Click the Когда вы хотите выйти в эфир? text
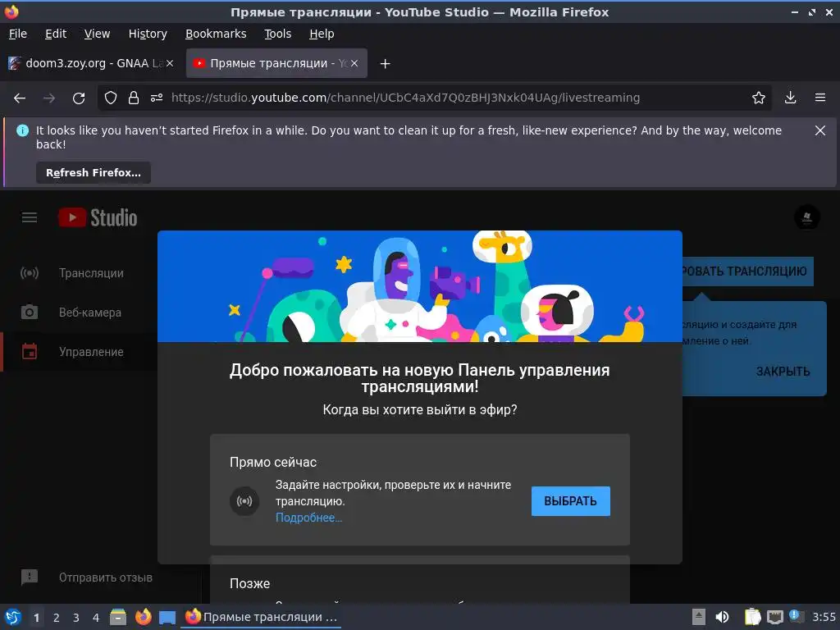The height and width of the screenshot is (630, 840). [x=419, y=410]
